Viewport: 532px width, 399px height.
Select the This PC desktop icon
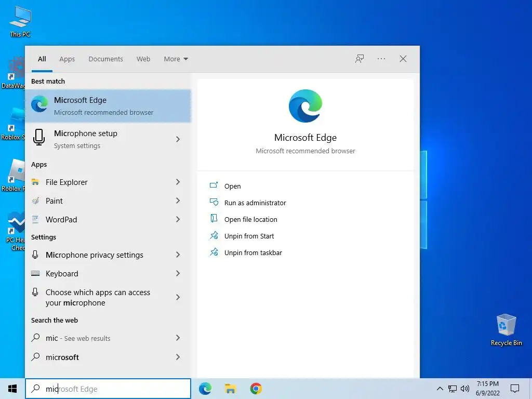coord(20,21)
